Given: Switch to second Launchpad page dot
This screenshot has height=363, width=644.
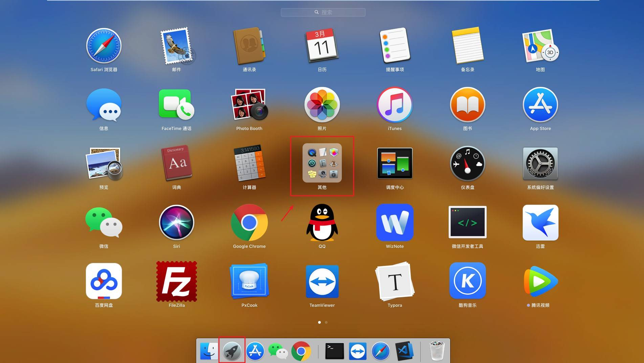Looking at the screenshot, I should [326, 322].
